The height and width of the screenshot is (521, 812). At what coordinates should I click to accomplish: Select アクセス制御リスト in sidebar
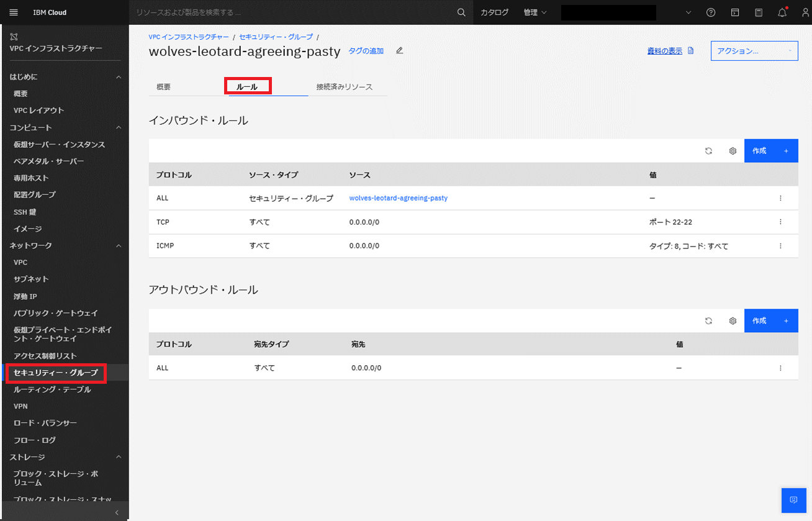coord(45,356)
